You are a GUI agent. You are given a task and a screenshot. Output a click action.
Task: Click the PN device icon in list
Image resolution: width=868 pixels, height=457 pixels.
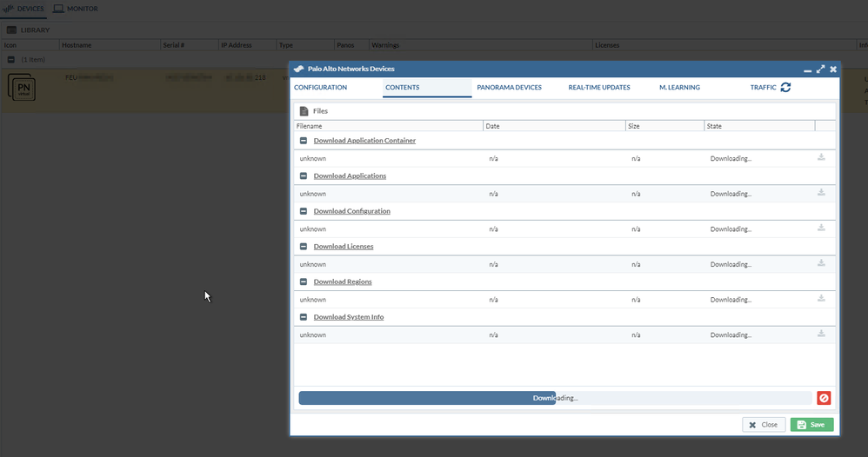point(22,89)
